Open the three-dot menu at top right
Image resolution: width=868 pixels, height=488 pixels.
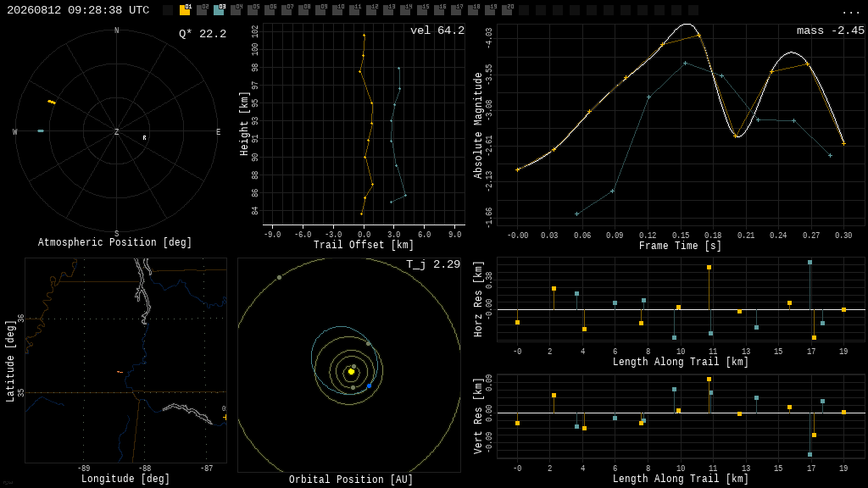850,12
